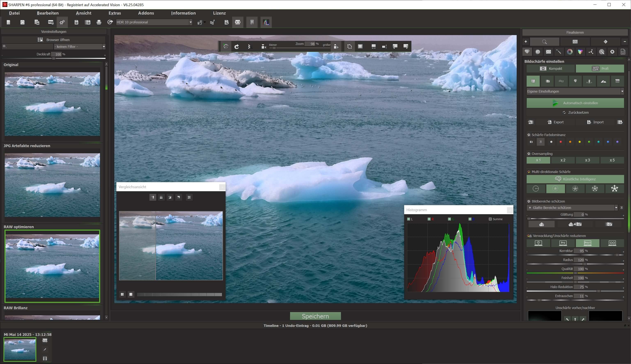Click the rotate/redo arrow in zoom toolbar
This screenshot has height=364, width=631.
(237, 47)
